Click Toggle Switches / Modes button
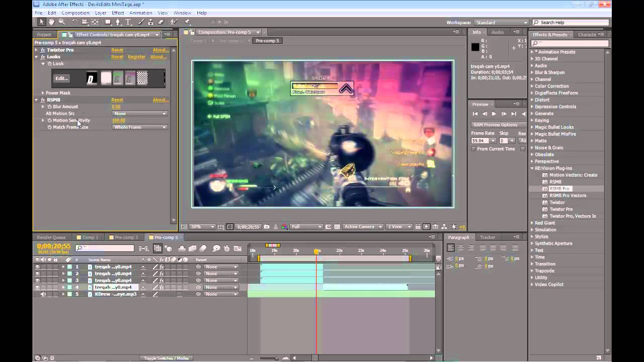 tap(166, 358)
